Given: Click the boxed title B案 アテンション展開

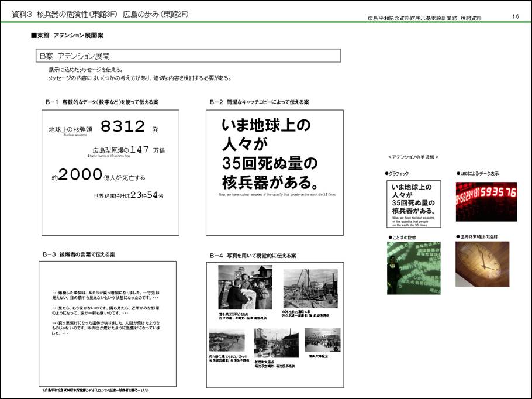Looking at the screenshot, I should pyautogui.click(x=188, y=56).
